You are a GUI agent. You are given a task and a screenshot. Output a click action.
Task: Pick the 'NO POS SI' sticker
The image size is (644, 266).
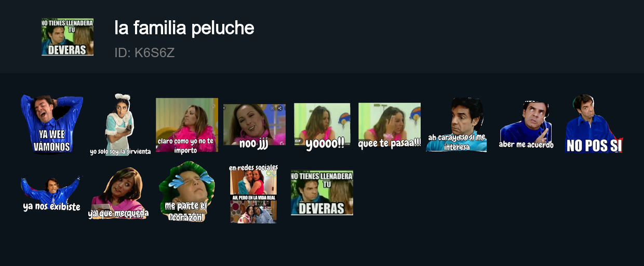(593, 124)
